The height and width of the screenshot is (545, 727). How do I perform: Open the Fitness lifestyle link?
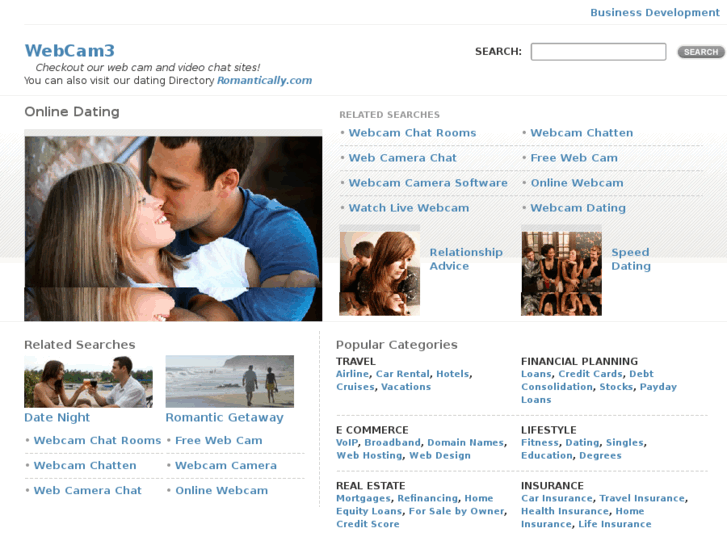coord(540,442)
